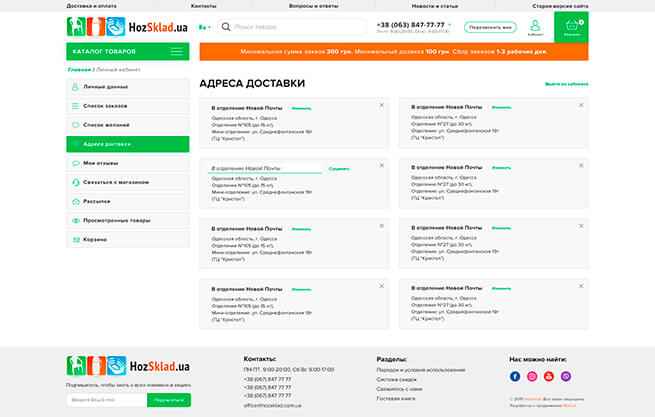
Task: Click eye icon beside Просмотренные товары
Action: [x=76, y=221]
